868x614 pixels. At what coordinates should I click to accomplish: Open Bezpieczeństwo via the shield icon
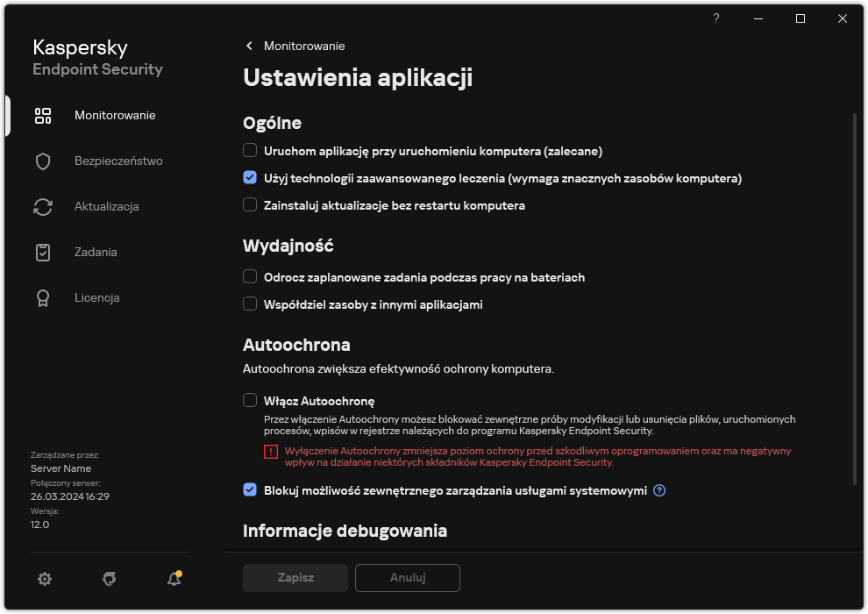(43, 161)
